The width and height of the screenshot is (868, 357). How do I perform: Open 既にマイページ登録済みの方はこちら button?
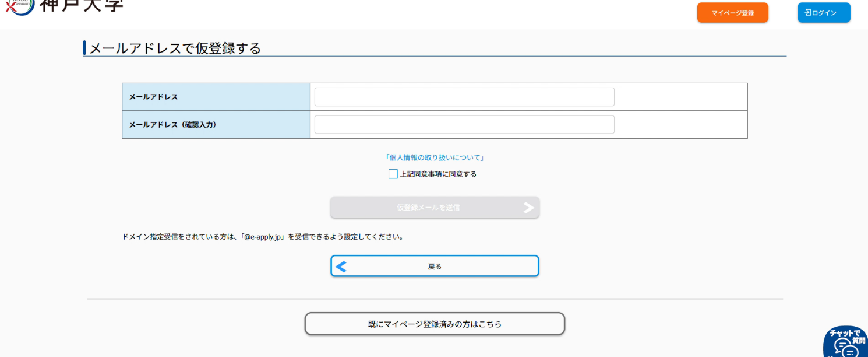435,324
